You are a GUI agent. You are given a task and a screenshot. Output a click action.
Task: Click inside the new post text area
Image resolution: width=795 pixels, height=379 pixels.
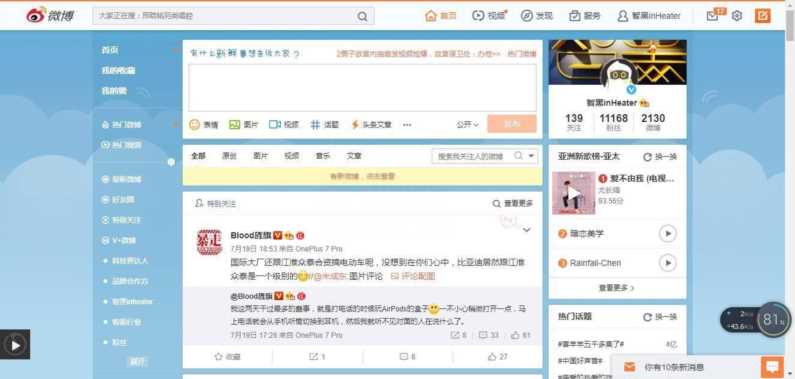(x=362, y=87)
